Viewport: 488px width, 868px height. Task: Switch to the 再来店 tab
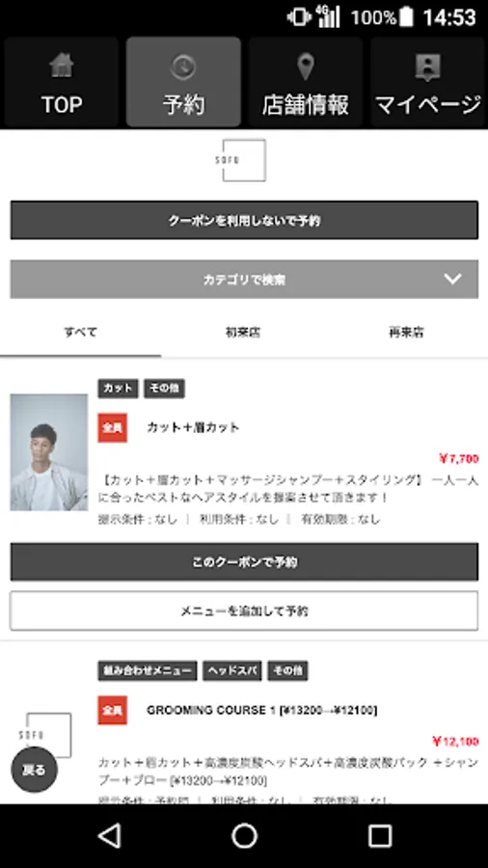pyautogui.click(x=406, y=333)
